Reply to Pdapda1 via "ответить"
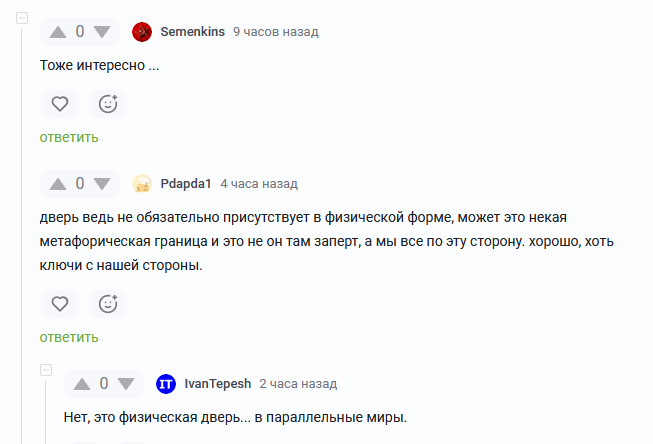The image size is (653, 444). 69,337
